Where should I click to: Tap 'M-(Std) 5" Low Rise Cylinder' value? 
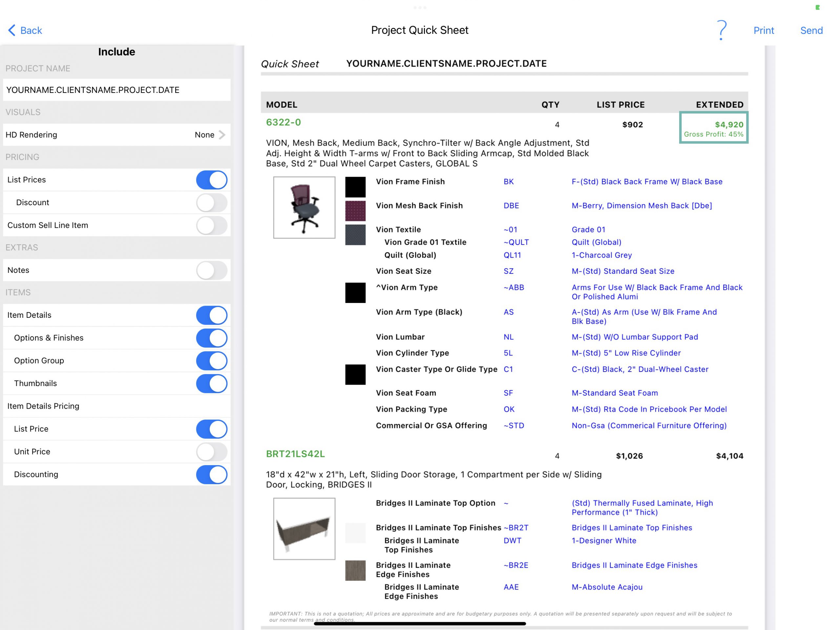(x=626, y=353)
